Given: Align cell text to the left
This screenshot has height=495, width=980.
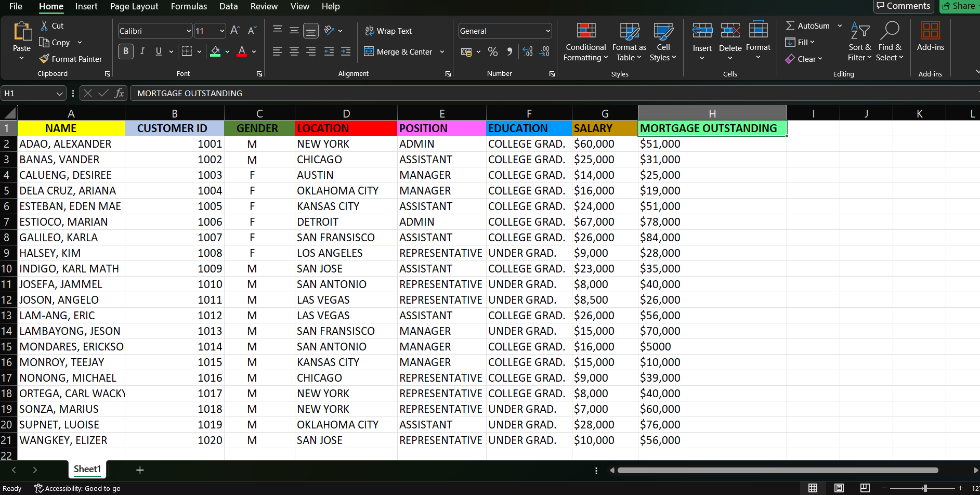Looking at the screenshot, I should click(278, 51).
